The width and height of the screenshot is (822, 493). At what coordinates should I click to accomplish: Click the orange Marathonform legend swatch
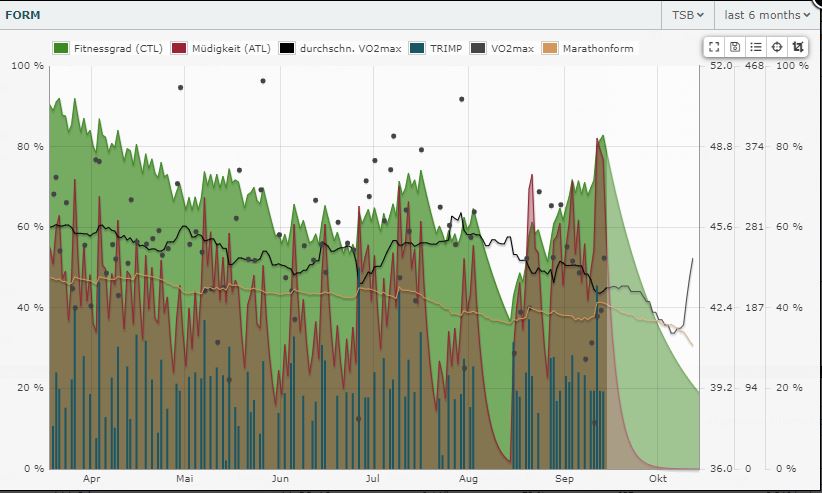click(550, 48)
